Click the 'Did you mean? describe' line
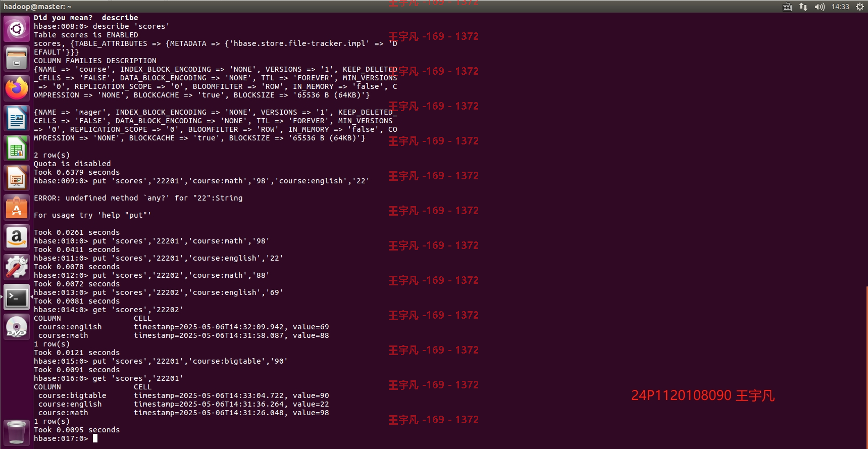The height and width of the screenshot is (449, 868). pyautogui.click(x=86, y=18)
